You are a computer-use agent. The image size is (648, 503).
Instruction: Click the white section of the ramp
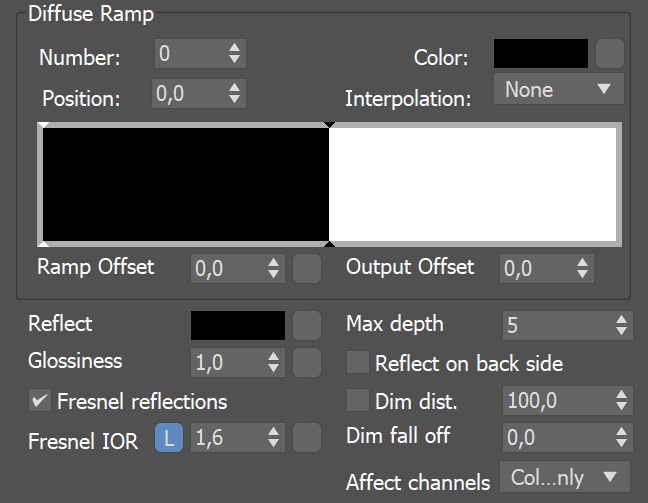pos(472,184)
